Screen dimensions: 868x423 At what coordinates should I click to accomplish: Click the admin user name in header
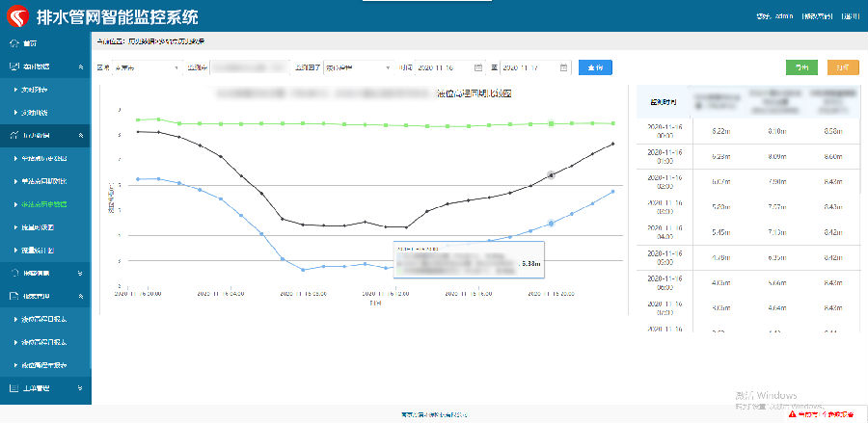click(x=784, y=16)
